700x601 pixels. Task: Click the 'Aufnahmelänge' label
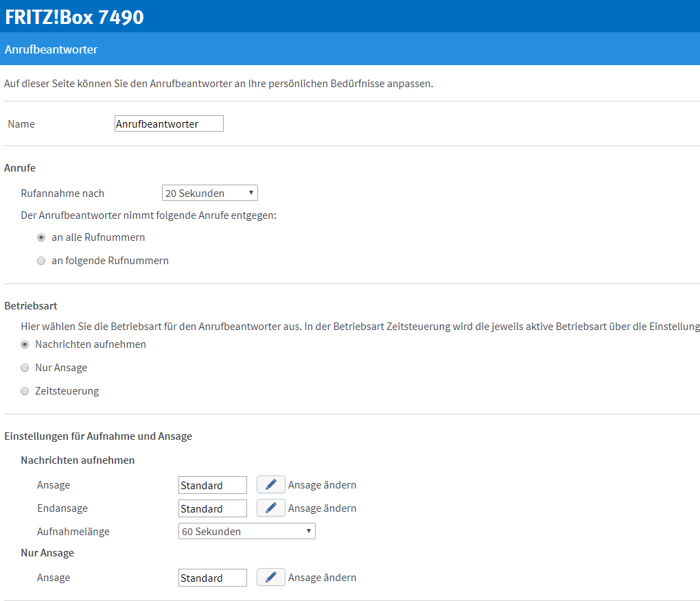(x=73, y=532)
